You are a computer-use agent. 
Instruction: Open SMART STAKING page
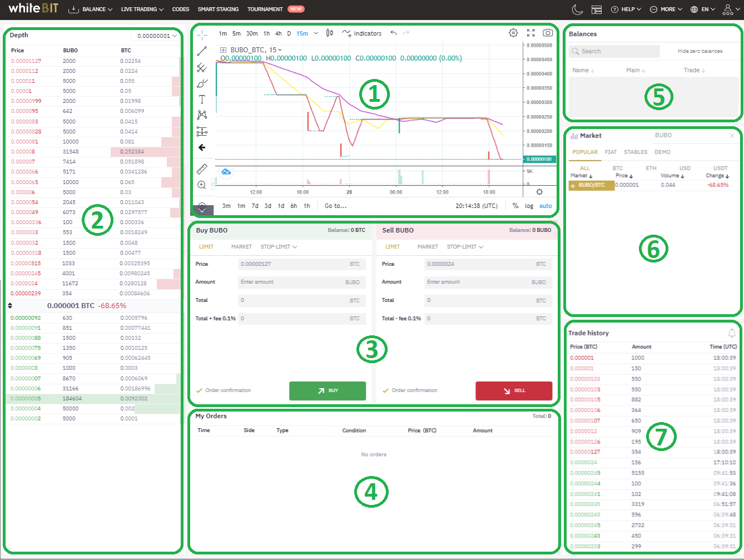[218, 9]
